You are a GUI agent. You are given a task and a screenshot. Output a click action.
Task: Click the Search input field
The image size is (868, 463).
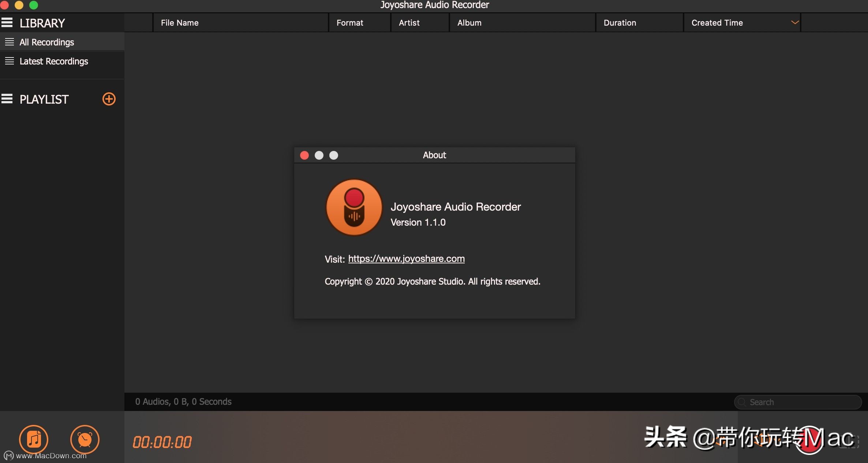coord(798,401)
